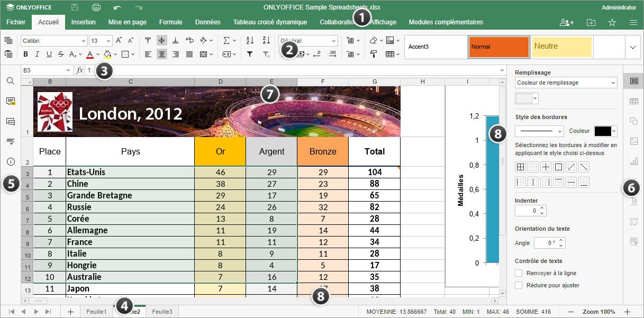Open spell checking in left sidebar
This screenshot has width=644, height=318.
(x=10, y=141)
